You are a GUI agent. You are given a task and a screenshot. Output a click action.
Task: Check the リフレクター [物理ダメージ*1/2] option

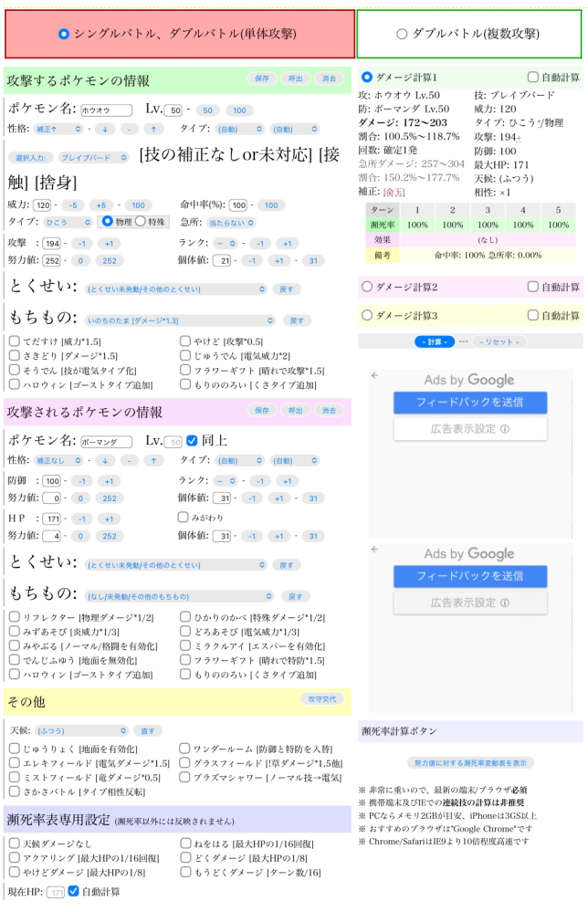[x=15, y=616]
